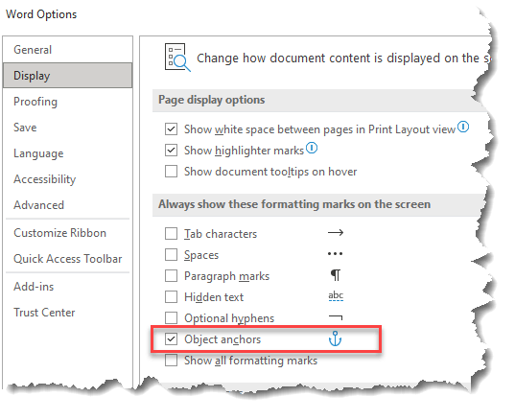Click the paragraph mark pilcrow symbol

coord(336,275)
